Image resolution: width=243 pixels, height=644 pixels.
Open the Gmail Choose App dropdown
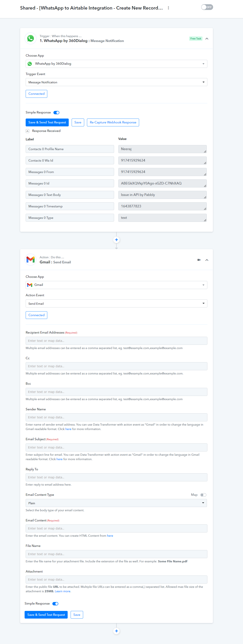tap(116, 285)
